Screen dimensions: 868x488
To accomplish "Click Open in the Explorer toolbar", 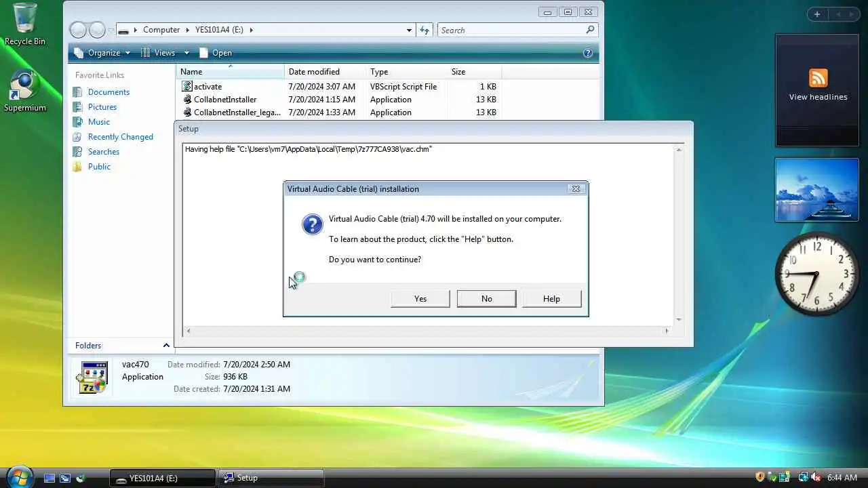I will (x=215, y=53).
